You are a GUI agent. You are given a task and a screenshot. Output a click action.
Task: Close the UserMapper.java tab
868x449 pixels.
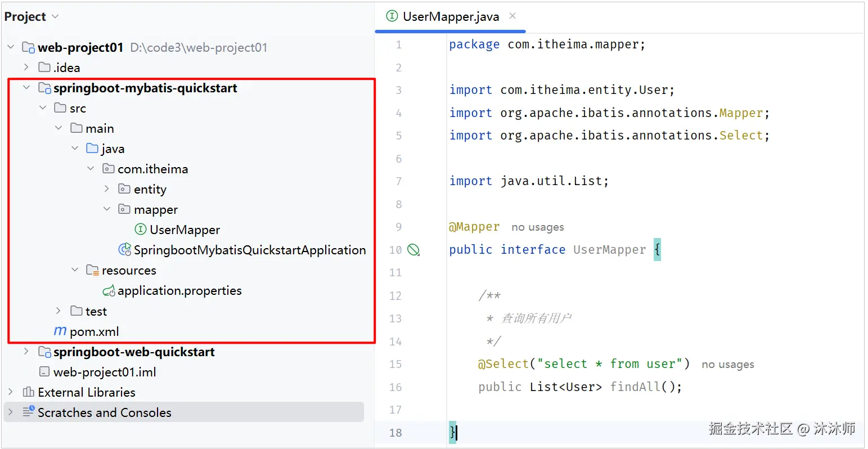click(512, 16)
